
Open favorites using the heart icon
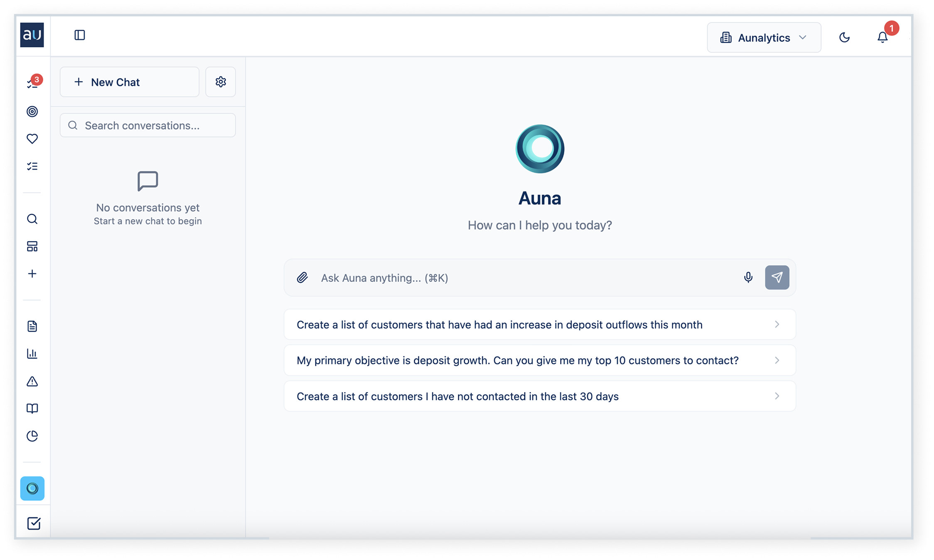tap(32, 139)
